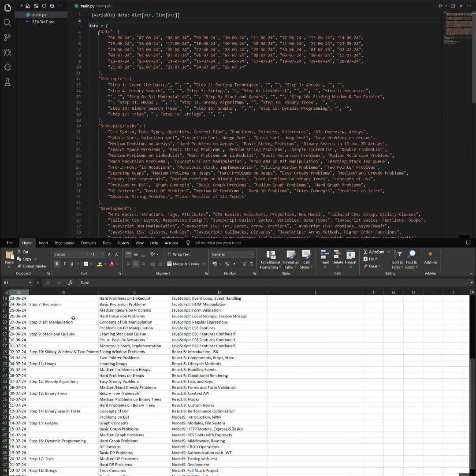Image resolution: width=476 pixels, height=476 pixels.
Task: Click the Fill button in Editing group
Action: pyautogui.click(x=370, y=259)
